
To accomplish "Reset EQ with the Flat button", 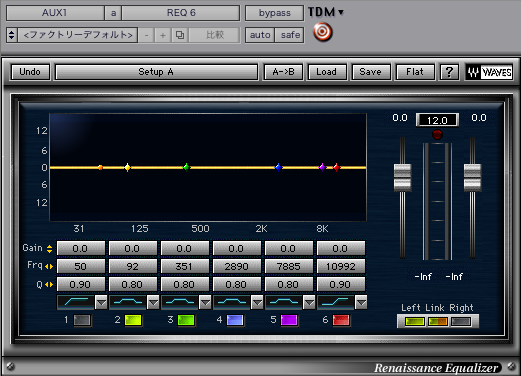I will click(415, 72).
